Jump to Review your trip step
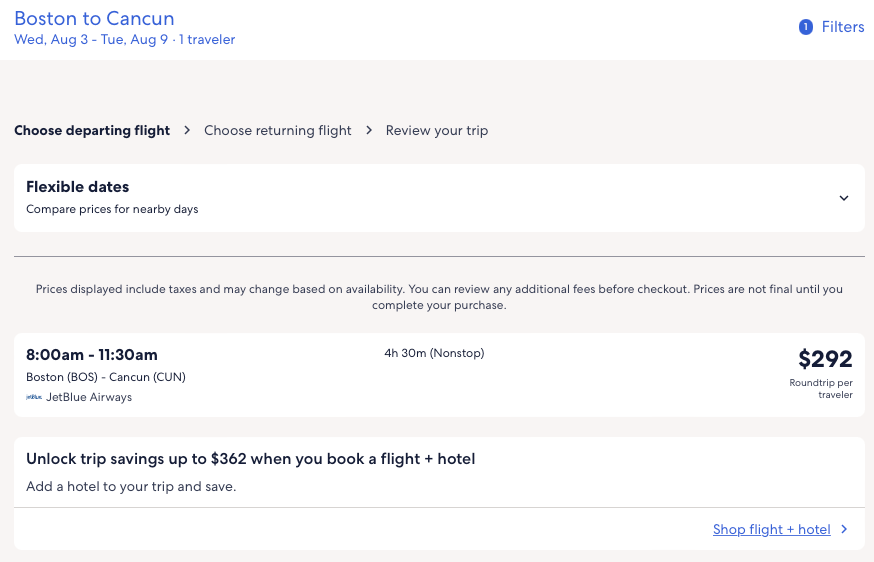 437,130
